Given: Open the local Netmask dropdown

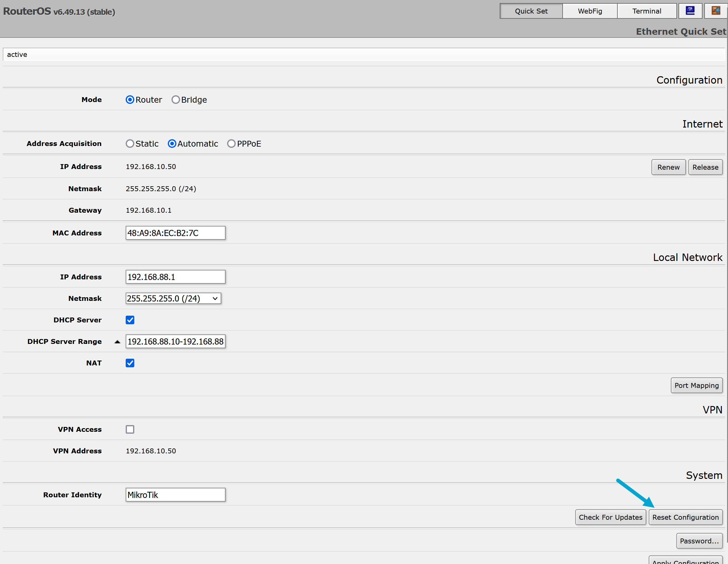Looking at the screenshot, I should pos(215,298).
